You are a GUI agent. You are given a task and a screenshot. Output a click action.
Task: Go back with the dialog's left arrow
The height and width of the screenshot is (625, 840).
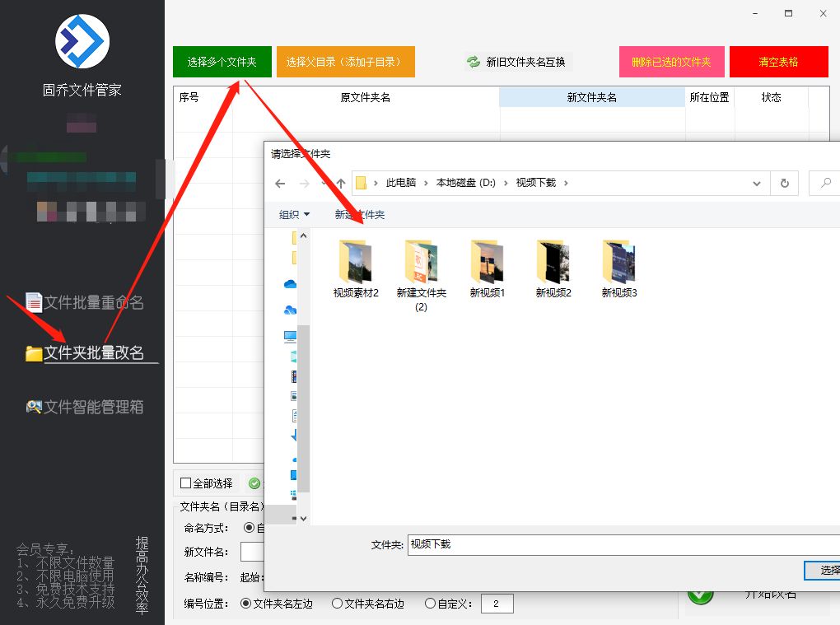(x=280, y=184)
